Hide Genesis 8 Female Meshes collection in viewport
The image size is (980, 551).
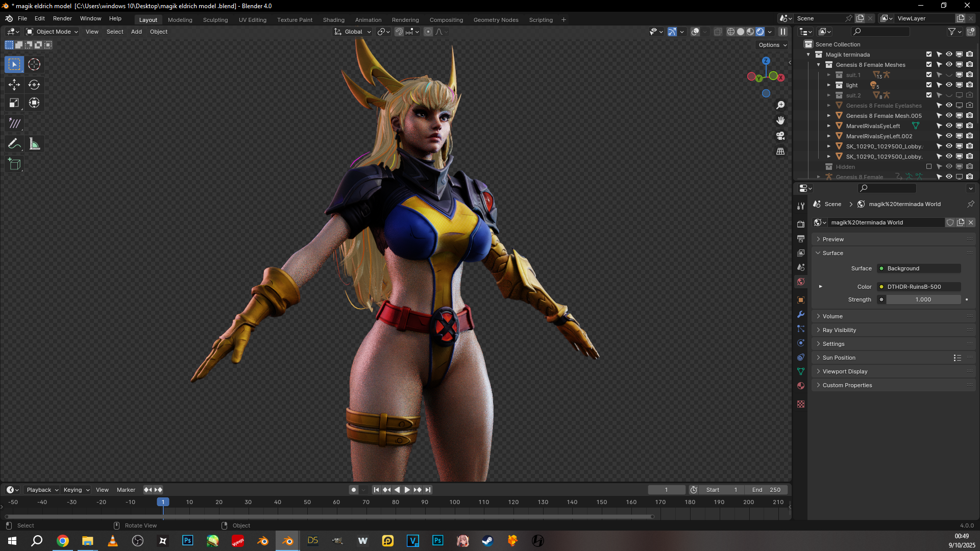coord(949,65)
